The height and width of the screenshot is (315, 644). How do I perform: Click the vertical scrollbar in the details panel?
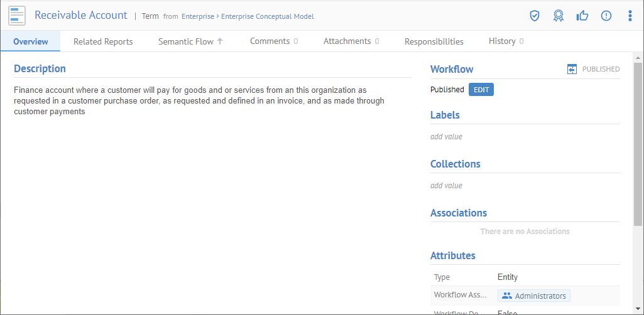coord(638,144)
